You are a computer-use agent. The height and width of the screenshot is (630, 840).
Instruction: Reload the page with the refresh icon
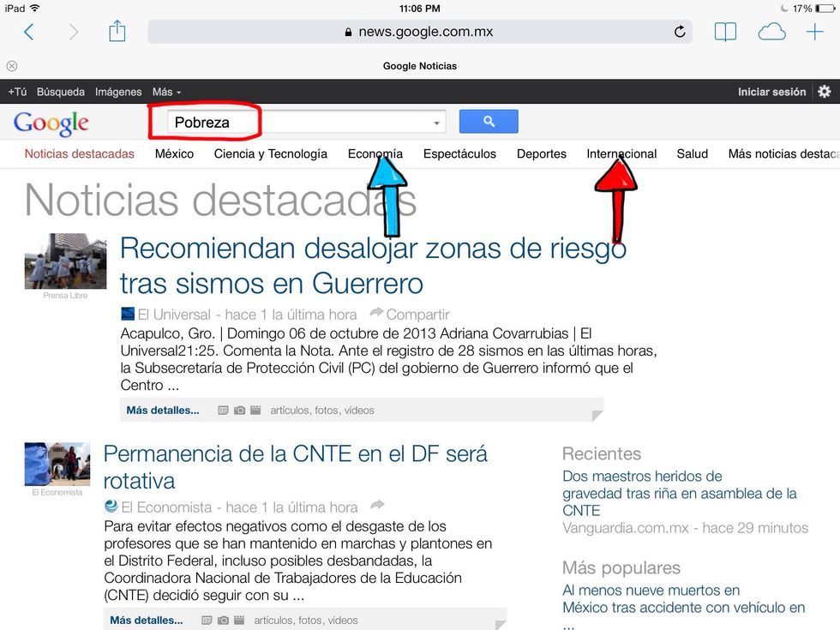(679, 32)
